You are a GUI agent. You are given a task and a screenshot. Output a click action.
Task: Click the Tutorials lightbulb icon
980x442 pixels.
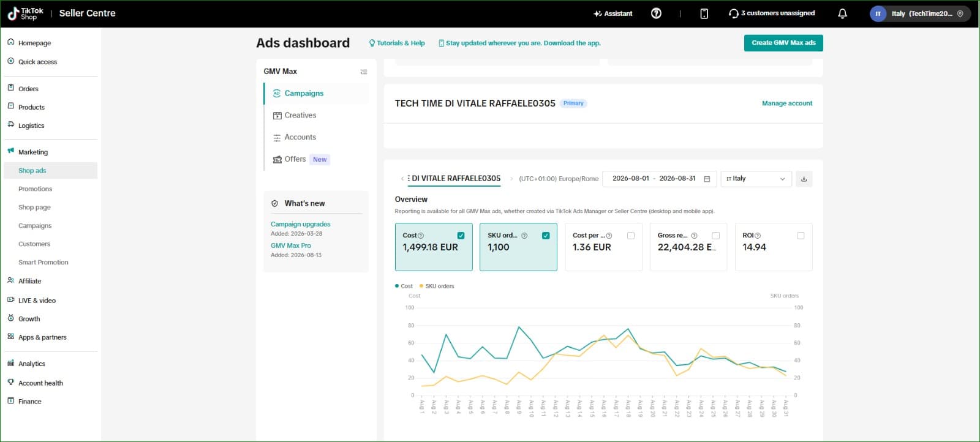372,43
